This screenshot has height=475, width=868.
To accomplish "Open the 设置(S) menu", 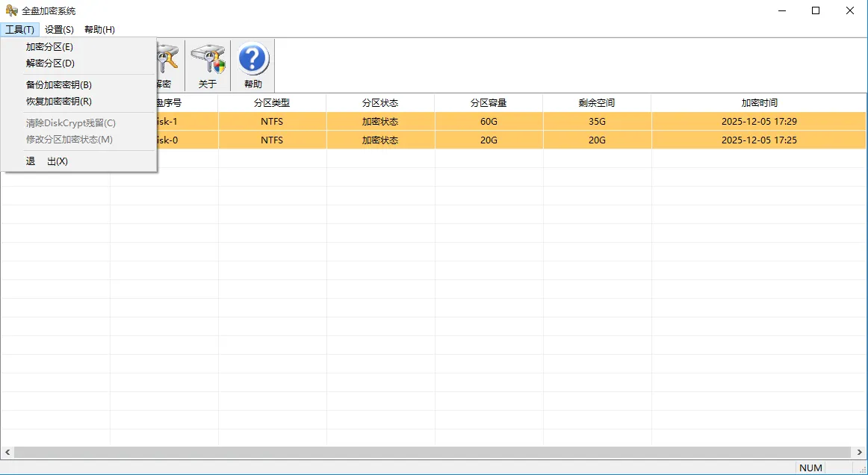I will click(x=58, y=29).
